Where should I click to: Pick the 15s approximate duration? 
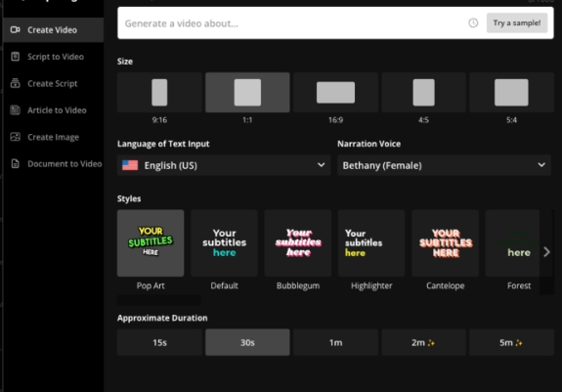pyautogui.click(x=159, y=342)
